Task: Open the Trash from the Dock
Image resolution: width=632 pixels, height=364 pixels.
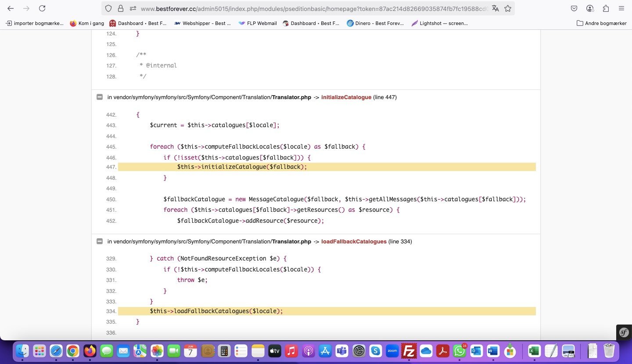Action: click(609, 351)
